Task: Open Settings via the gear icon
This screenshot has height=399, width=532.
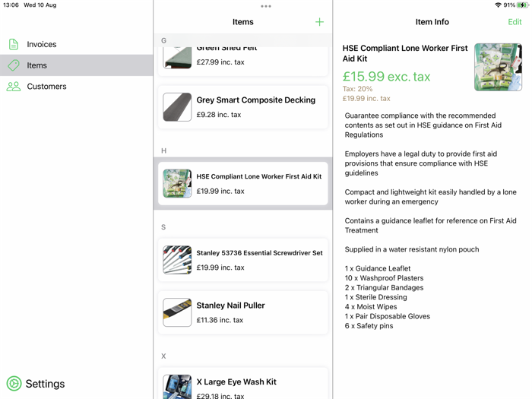Action: [x=14, y=384]
